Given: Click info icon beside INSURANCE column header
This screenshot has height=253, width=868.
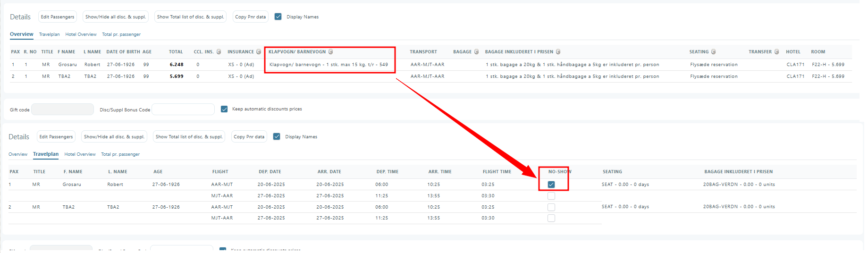Looking at the screenshot, I should pyautogui.click(x=259, y=52).
